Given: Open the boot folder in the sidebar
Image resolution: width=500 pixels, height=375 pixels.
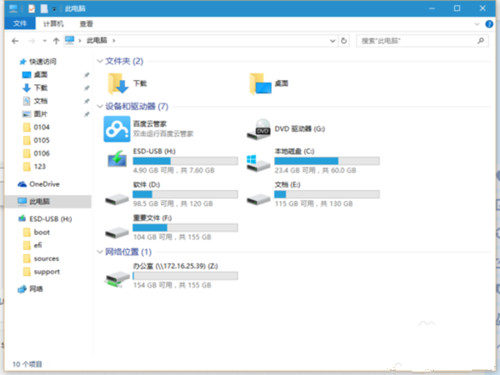Looking at the screenshot, I should click(42, 232).
